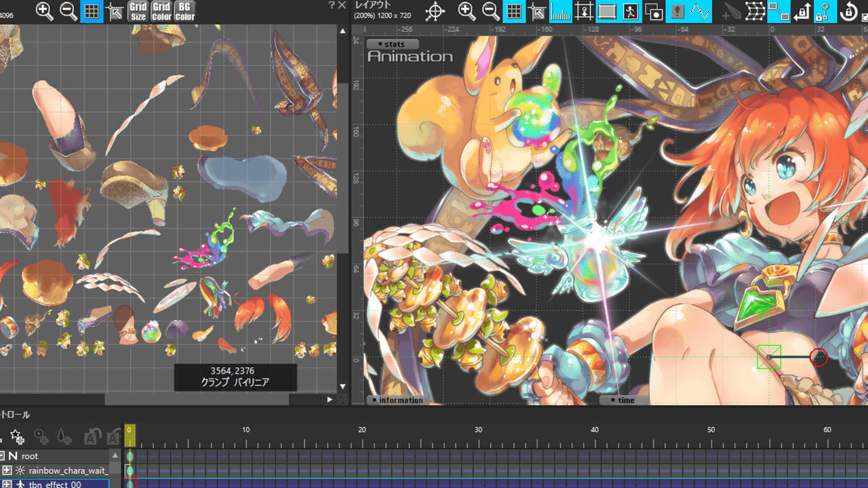The height and width of the screenshot is (488, 868).
Task: Zoom in on the layout window
Action: point(467,11)
